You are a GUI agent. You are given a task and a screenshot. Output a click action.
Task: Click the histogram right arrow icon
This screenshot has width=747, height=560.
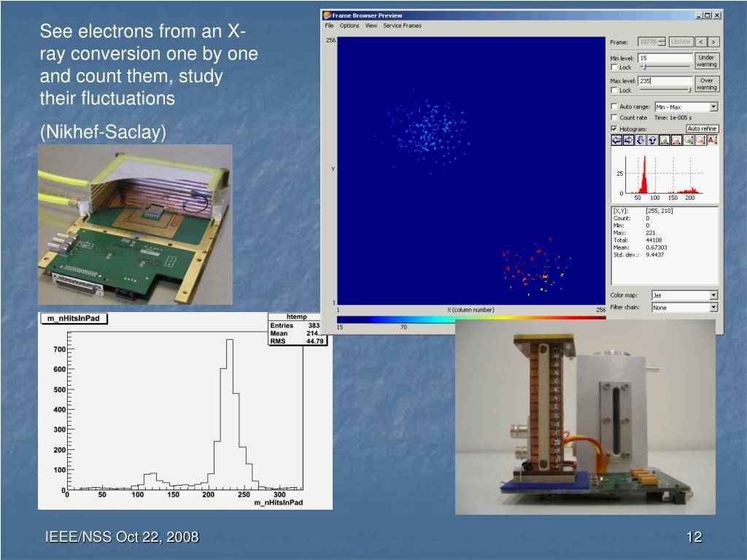pyautogui.click(x=628, y=141)
